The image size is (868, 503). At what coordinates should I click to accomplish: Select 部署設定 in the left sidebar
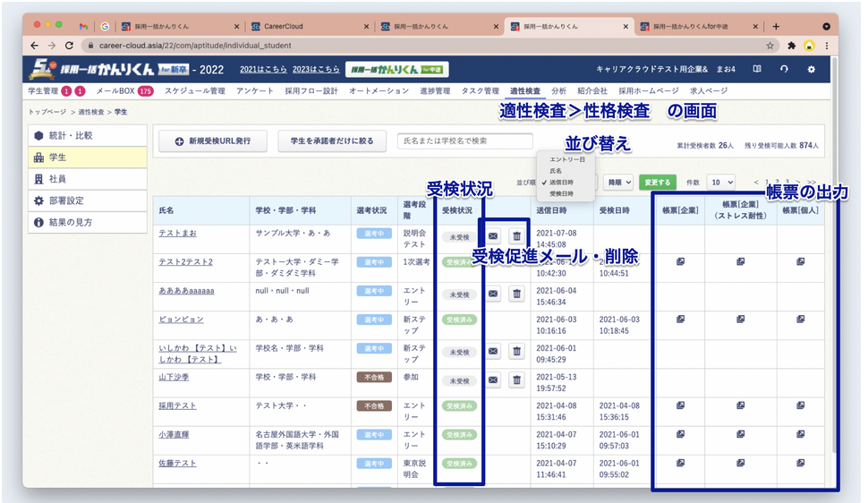64,200
